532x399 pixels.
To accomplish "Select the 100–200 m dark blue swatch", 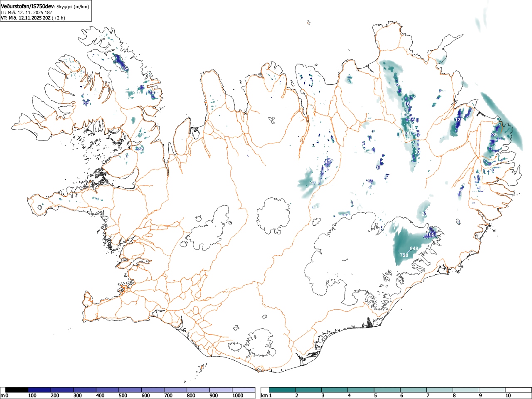I will coord(39,390).
